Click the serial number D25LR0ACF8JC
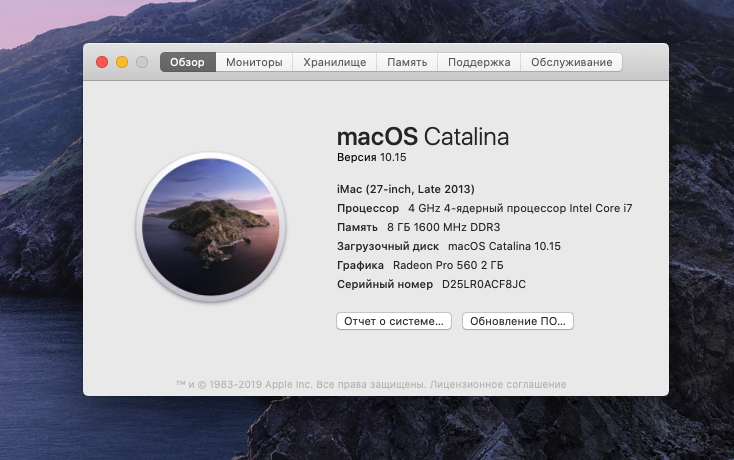Screen dimensions: 734x460 484,285
